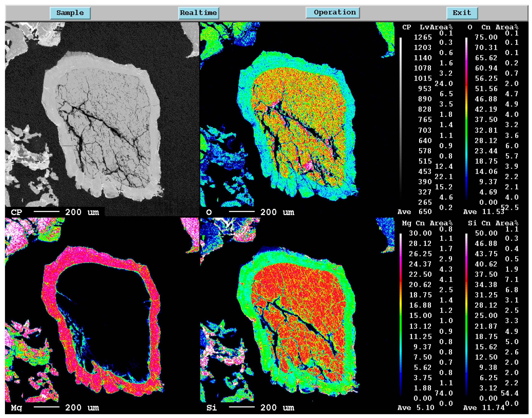Click the CP panel '200 um' scale label

click(x=82, y=212)
